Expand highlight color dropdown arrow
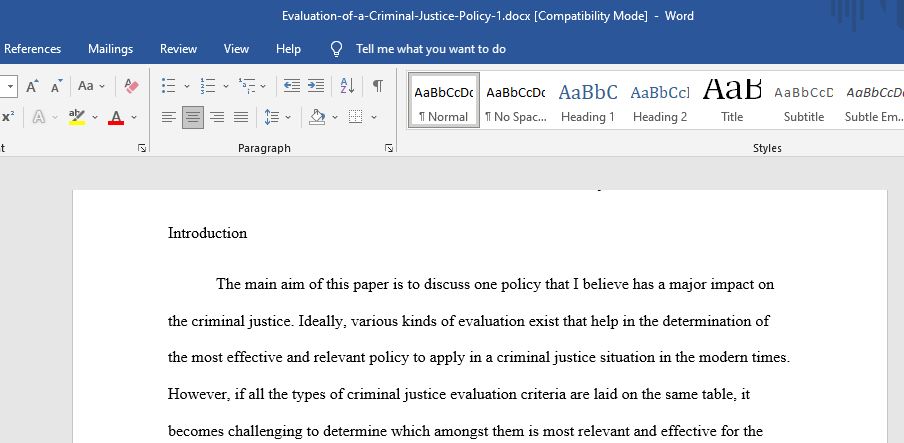Image resolution: width=904 pixels, height=443 pixels. (95, 118)
